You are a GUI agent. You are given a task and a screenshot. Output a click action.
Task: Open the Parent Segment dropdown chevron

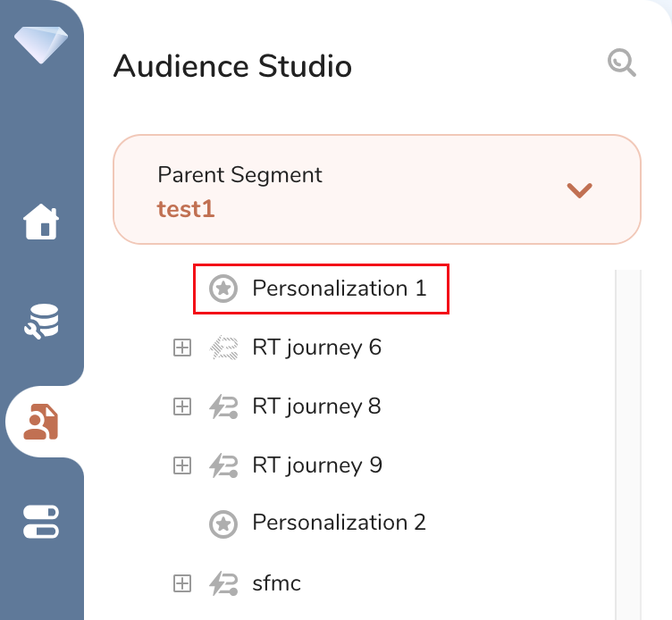[x=580, y=189]
